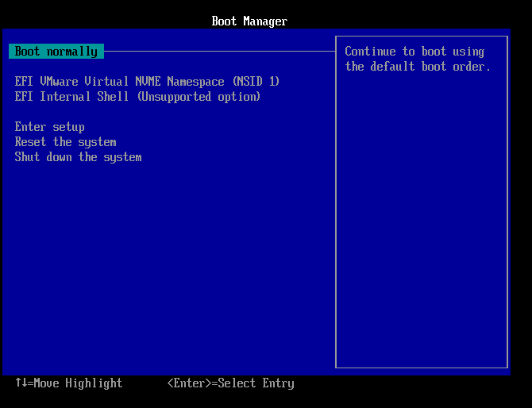532x408 pixels.
Task: Click the line linking highlight to help panel
Action: click(218, 52)
